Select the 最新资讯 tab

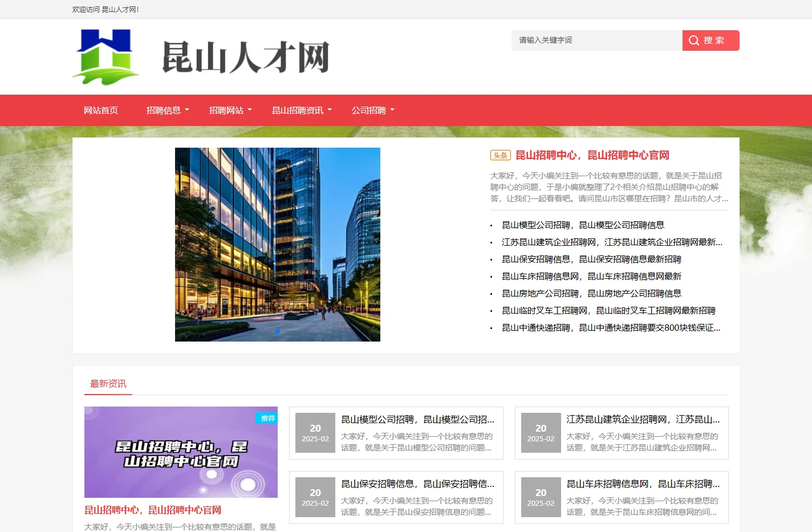[108, 384]
